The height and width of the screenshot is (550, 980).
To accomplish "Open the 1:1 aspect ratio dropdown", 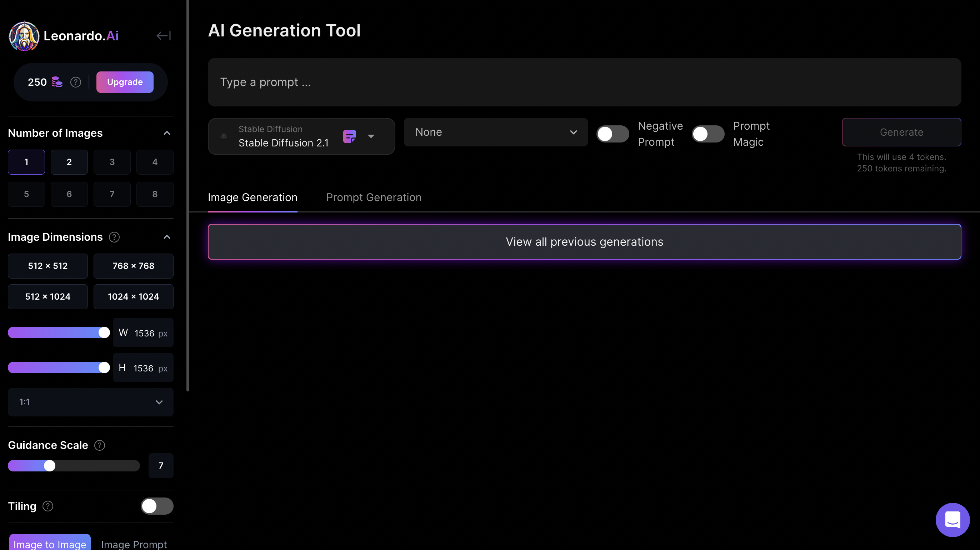I will coord(91,402).
